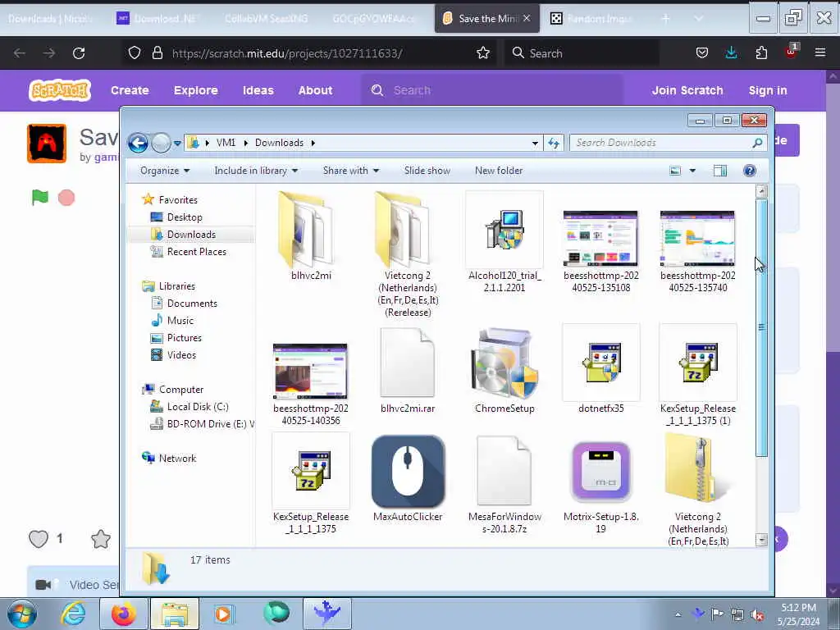Click Create on Scratch navigation

click(x=130, y=90)
